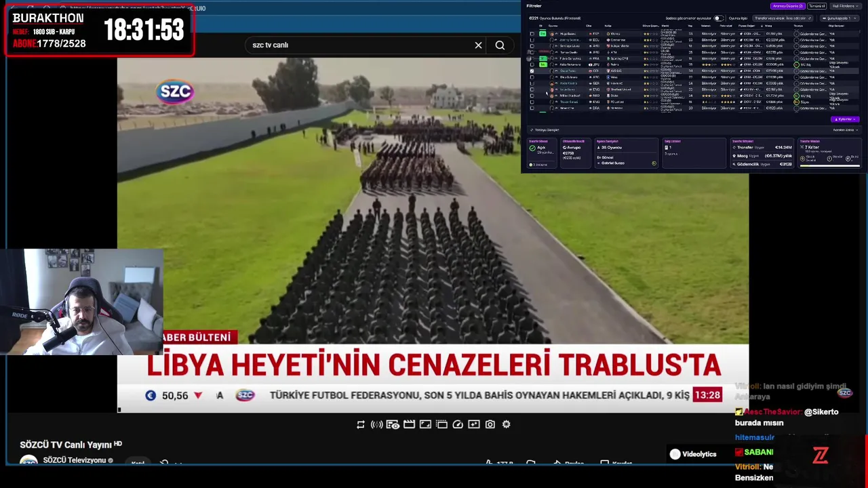This screenshot has height=488, width=868.
Task: Click the YouTube search magnifier icon
Action: [x=500, y=45]
